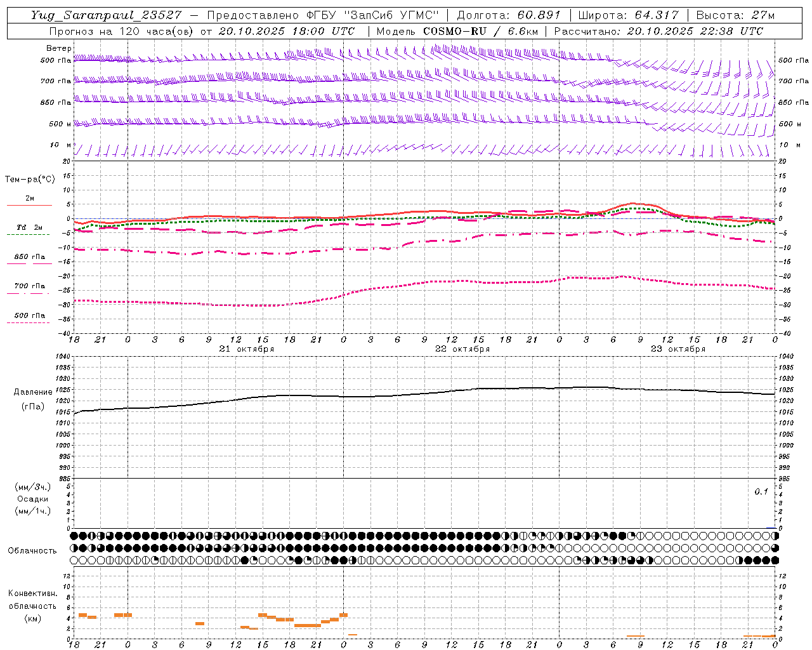Viewport: 812px width, 650px height.
Task: Click the Осадки precipitation panel label
Action: (x=32, y=499)
